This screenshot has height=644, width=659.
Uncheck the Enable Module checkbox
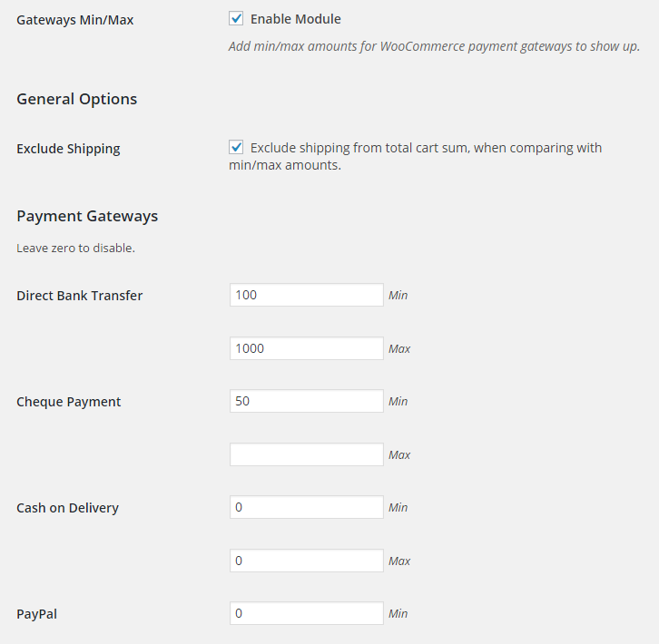236,18
